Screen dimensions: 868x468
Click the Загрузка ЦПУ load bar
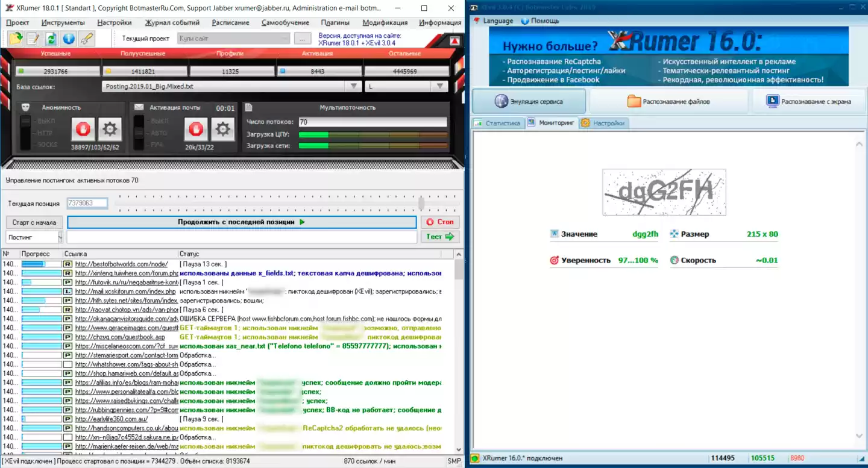tap(373, 134)
